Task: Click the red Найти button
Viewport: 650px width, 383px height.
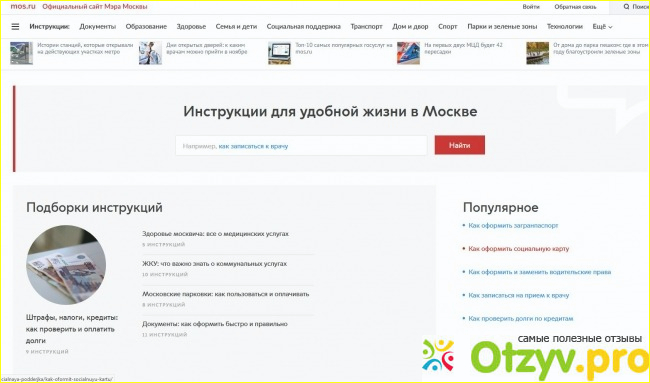Action: click(x=460, y=145)
